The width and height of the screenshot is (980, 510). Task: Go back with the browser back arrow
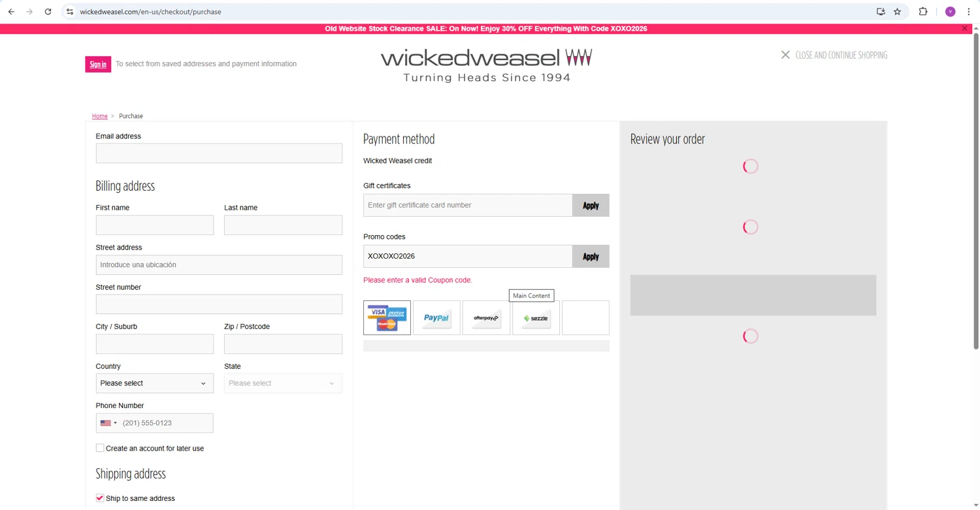point(11,12)
